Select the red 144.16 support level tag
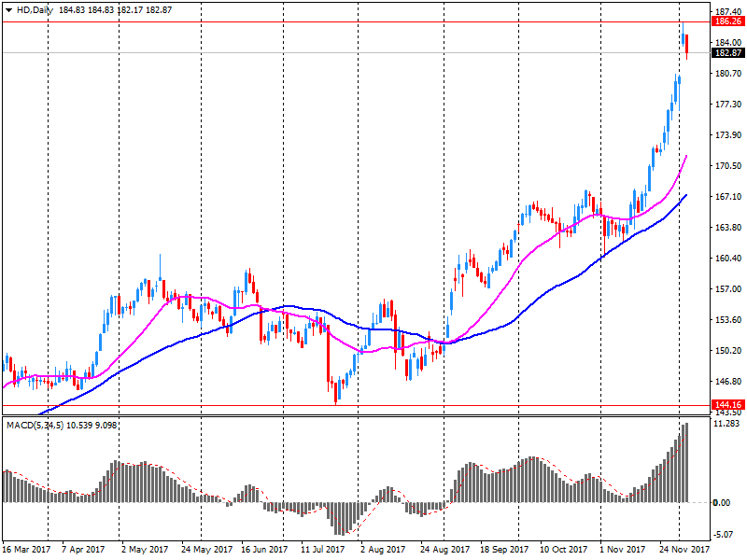Viewport: 747px width, 560px height. (x=726, y=405)
